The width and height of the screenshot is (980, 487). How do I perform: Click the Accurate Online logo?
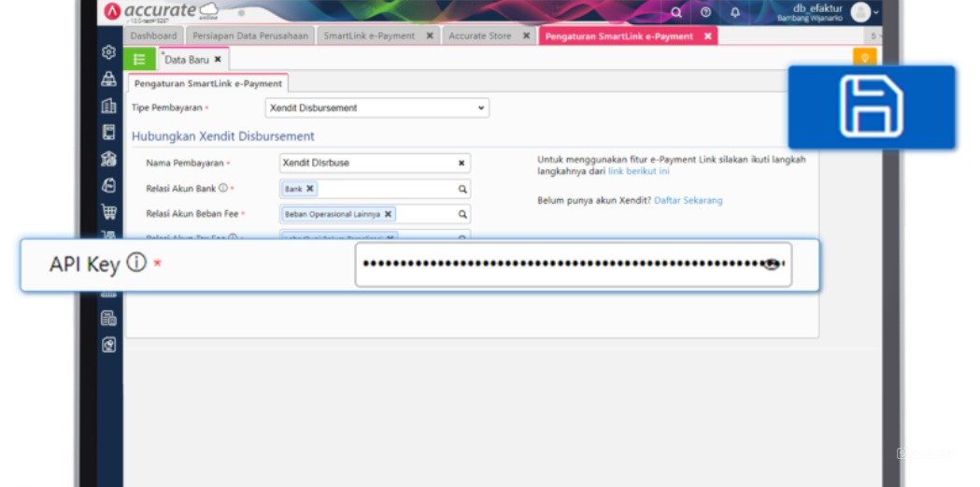click(161, 12)
